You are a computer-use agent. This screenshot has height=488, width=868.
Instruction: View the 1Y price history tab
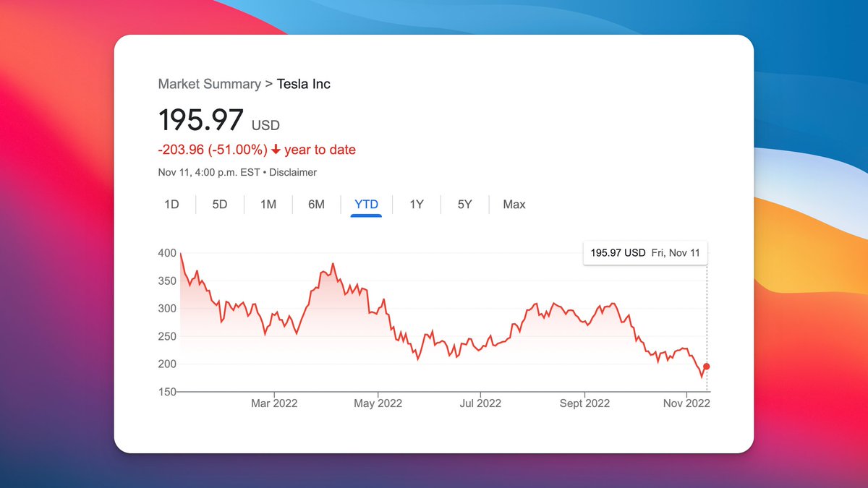pyautogui.click(x=417, y=205)
